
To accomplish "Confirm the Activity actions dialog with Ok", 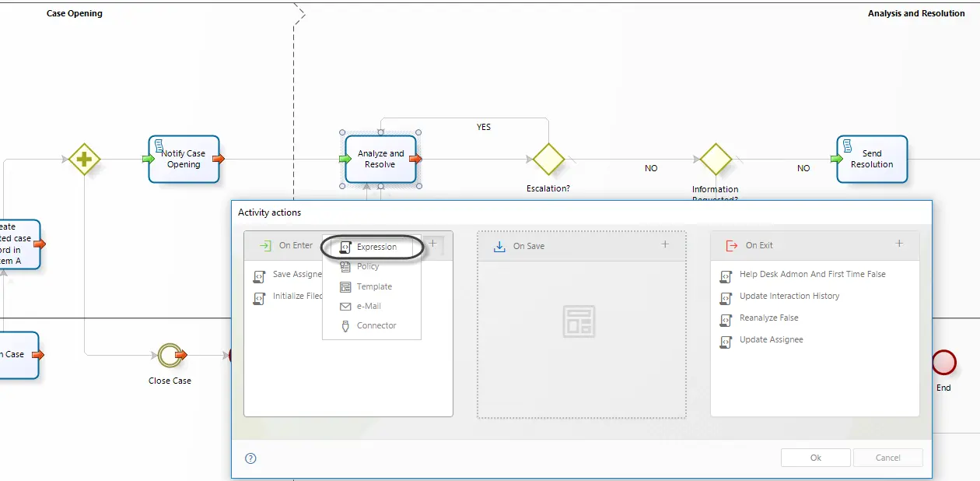I will click(816, 458).
